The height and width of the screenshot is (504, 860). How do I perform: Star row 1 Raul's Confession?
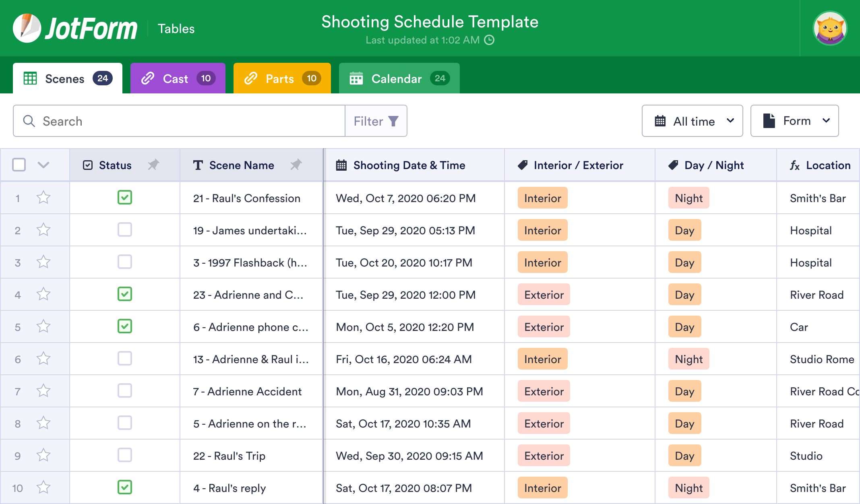coord(43,198)
